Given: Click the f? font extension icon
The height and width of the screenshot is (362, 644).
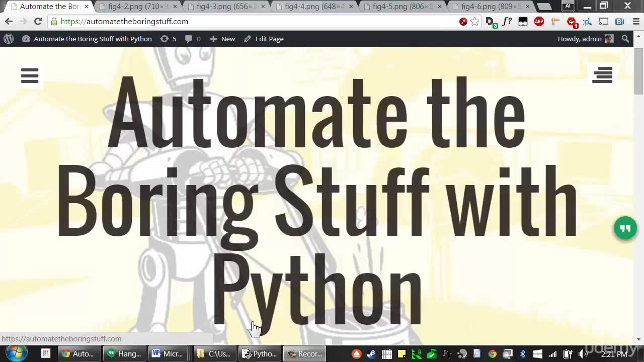Looking at the screenshot, I should tap(507, 22).
